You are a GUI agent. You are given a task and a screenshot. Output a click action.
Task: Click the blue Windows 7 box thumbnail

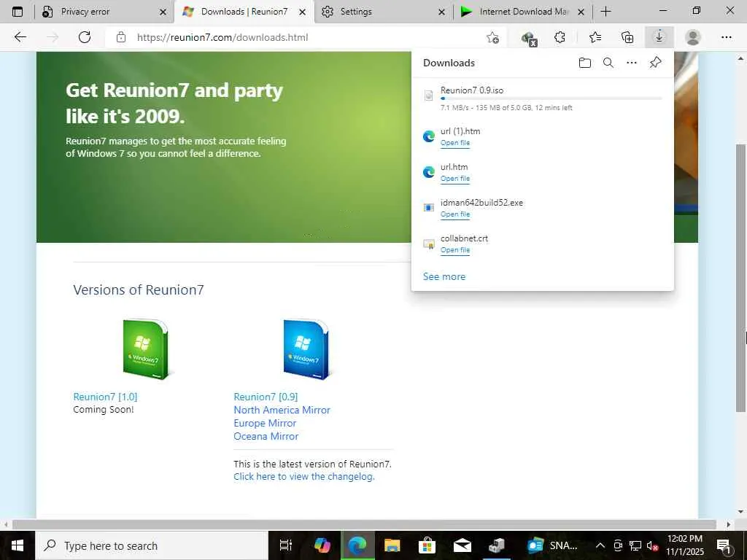coord(307,349)
